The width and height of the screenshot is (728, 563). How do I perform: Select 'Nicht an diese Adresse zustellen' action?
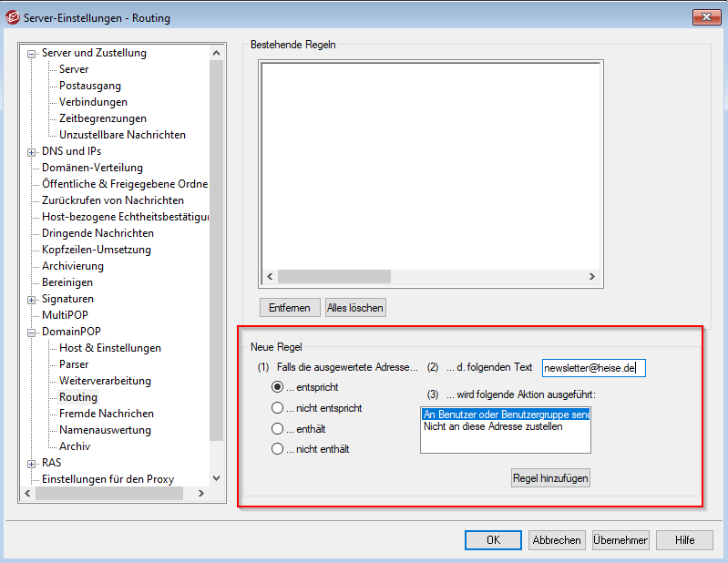pyautogui.click(x=493, y=426)
